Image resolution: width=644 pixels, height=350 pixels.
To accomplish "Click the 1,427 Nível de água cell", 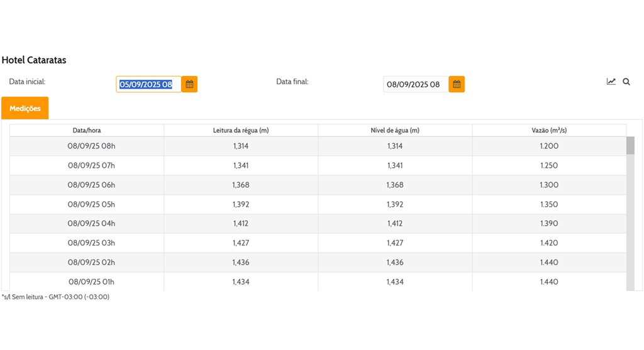I will 395,243.
